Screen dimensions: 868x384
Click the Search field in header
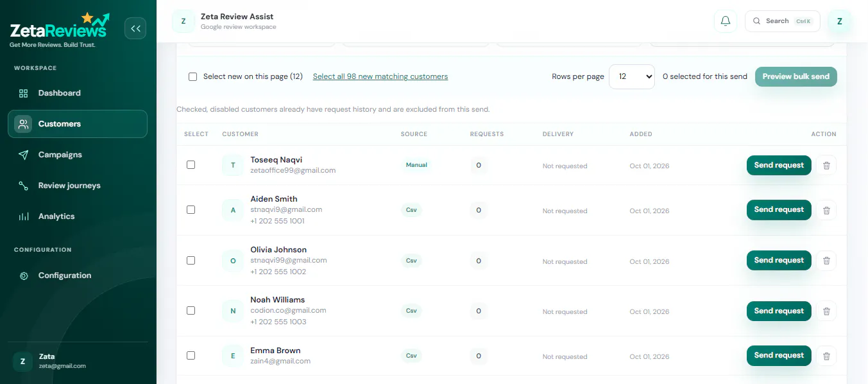(x=782, y=21)
